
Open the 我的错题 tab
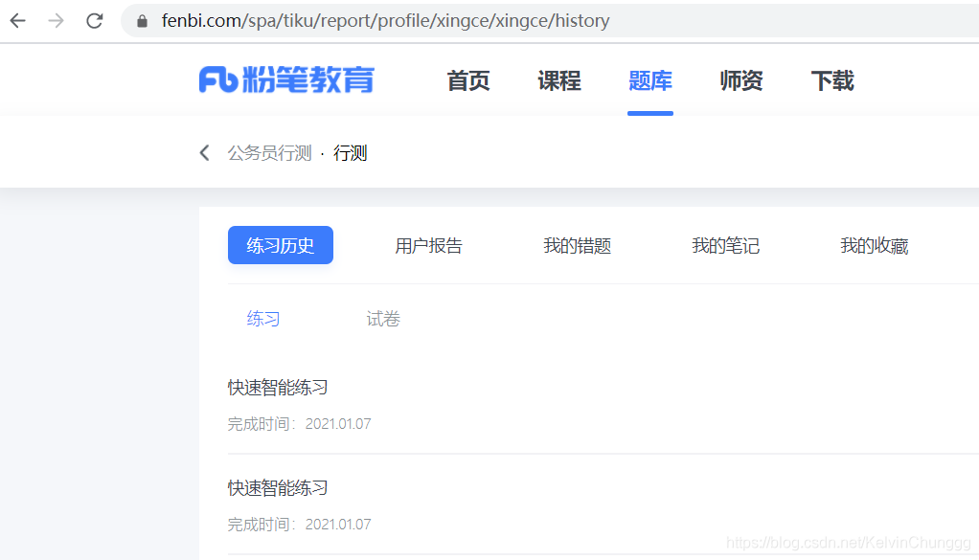577,245
